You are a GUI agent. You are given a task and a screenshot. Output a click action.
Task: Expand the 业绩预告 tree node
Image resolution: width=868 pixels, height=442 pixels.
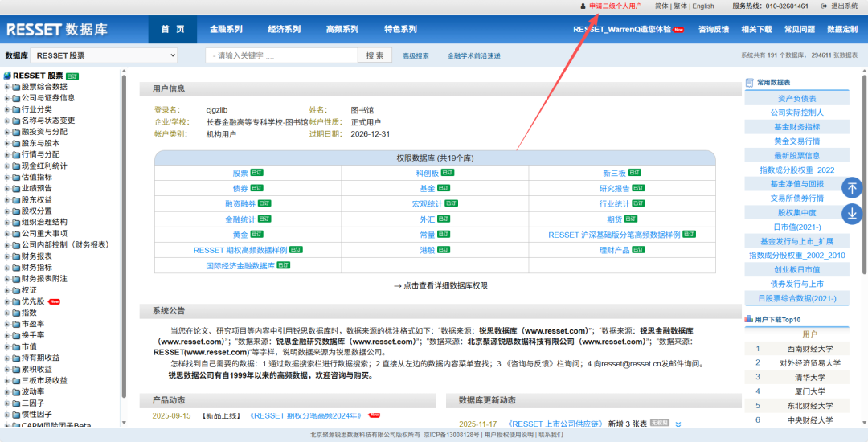(x=7, y=188)
